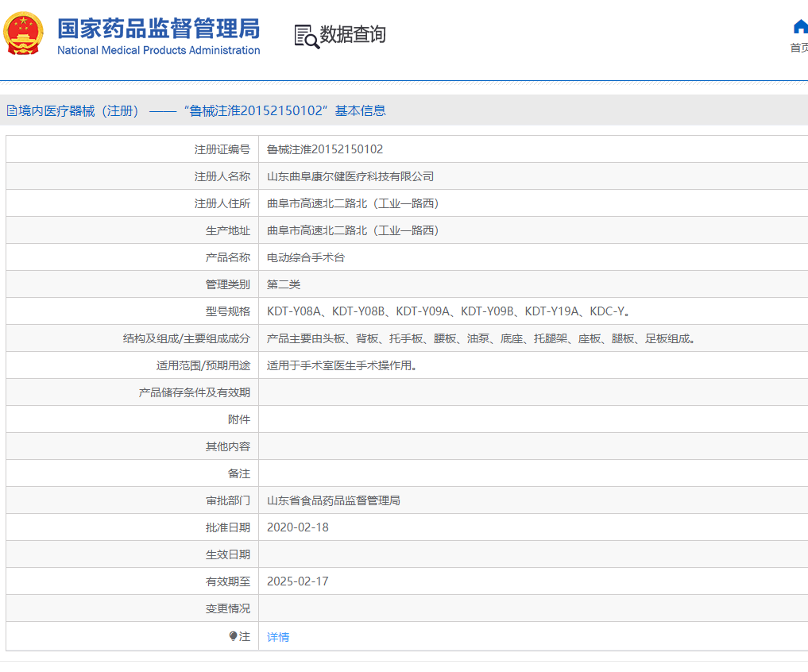Click the 批准日期 label
This screenshot has width=808, height=672.
(x=228, y=527)
